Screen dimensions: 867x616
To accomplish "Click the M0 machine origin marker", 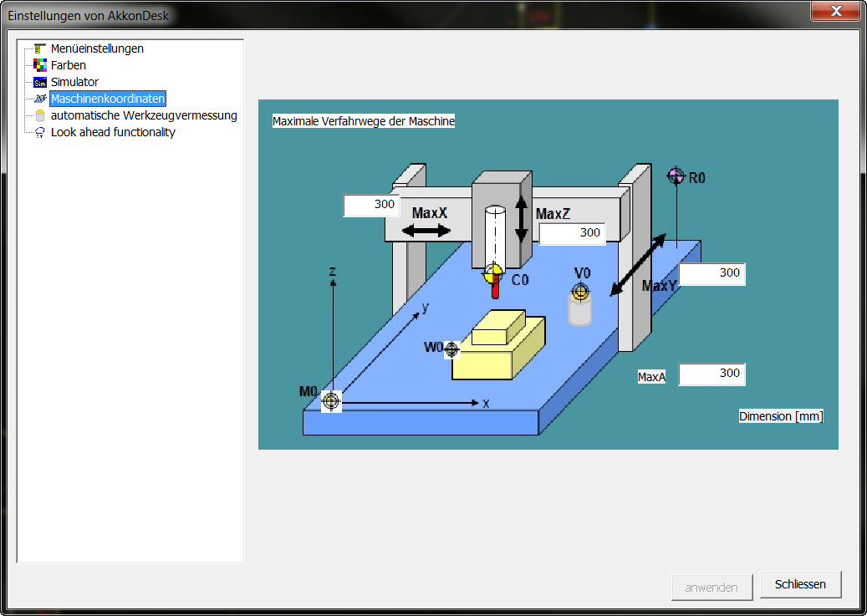I will [x=331, y=401].
